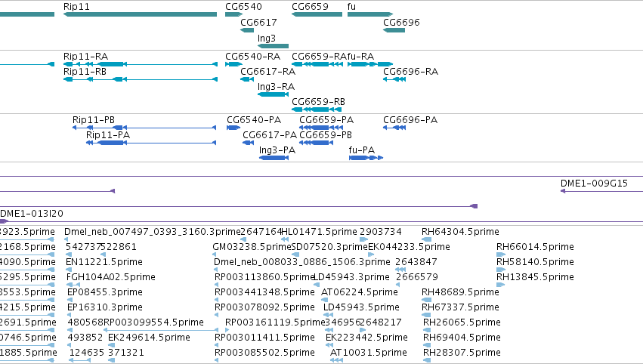Open the CG6659 gene label
The height and width of the screenshot is (364, 643).
[310, 7]
